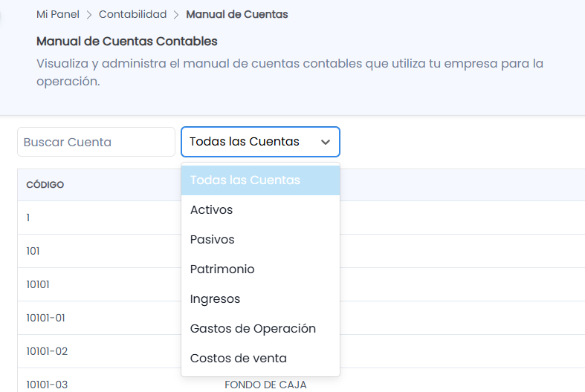Choose Activos from the dropdown list

260,210
